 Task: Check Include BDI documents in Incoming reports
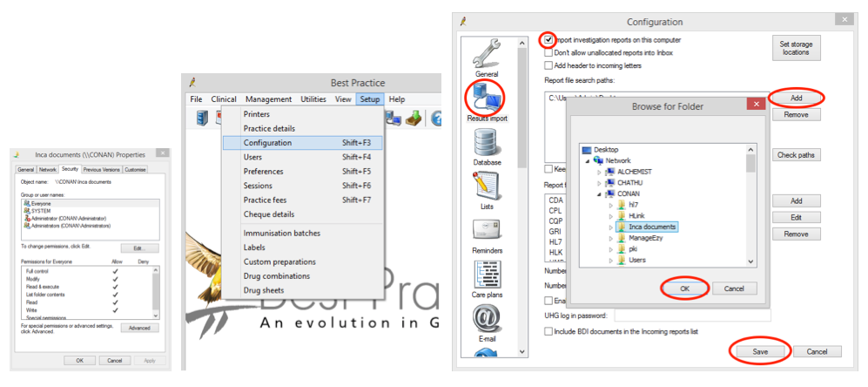click(548, 331)
